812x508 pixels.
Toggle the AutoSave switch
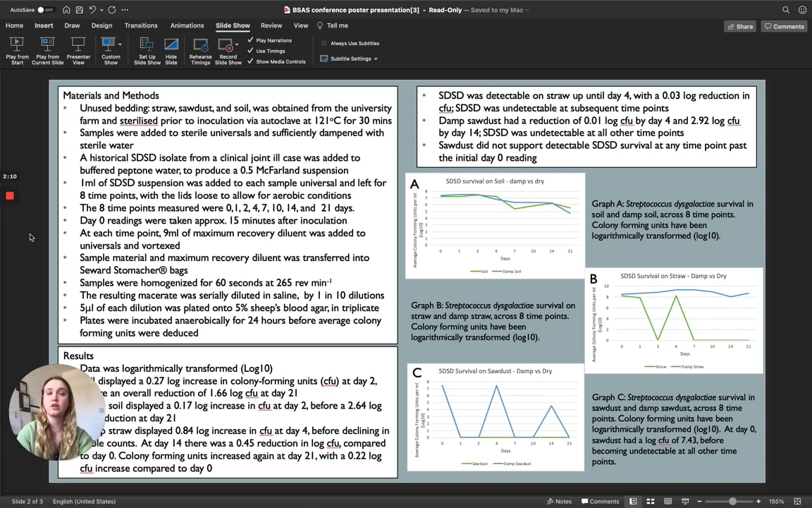(44, 10)
